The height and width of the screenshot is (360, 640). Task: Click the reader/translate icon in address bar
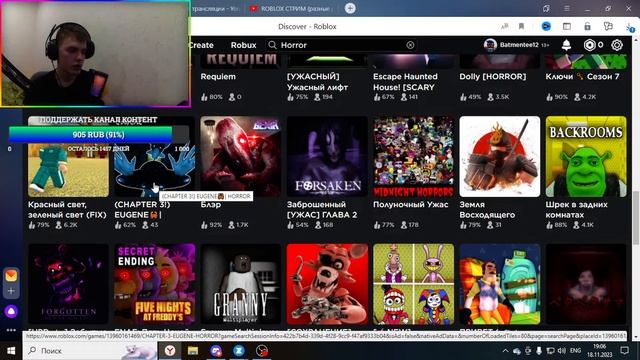tap(504, 27)
